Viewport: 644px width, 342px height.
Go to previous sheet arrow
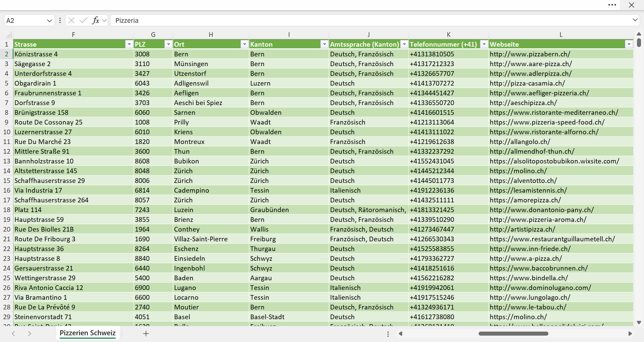point(13,334)
